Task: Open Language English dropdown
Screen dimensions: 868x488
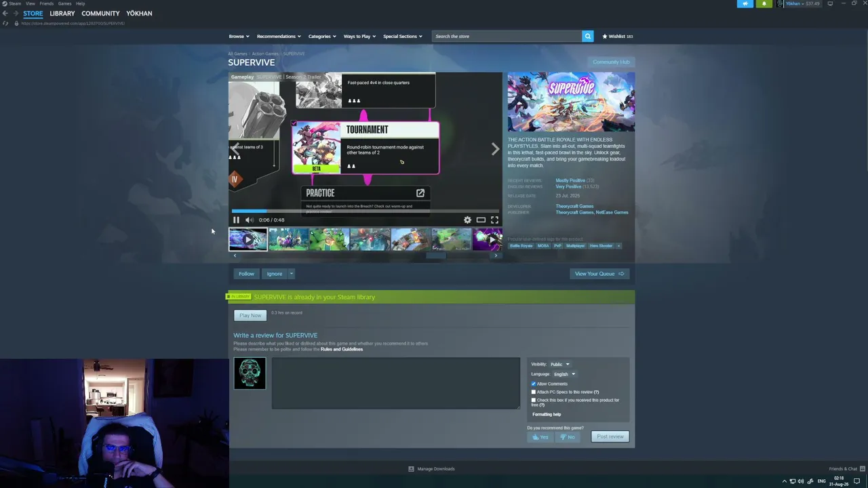Action: pyautogui.click(x=564, y=374)
